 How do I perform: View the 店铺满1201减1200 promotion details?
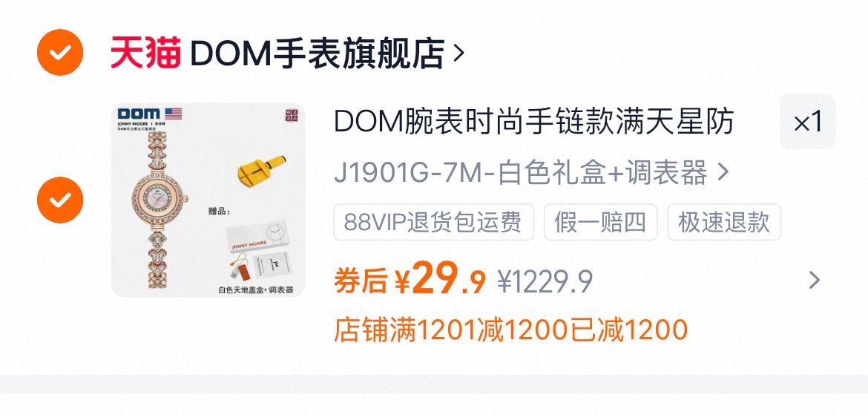tap(510, 330)
